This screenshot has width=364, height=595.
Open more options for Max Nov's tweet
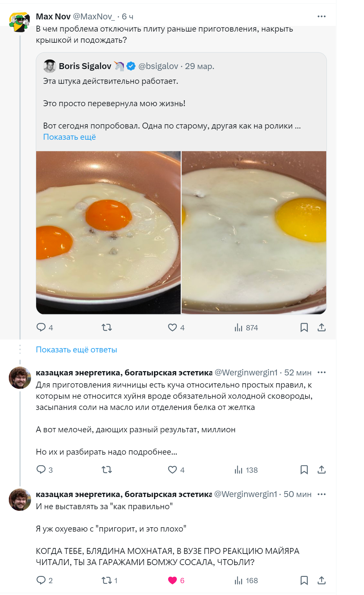(x=321, y=16)
